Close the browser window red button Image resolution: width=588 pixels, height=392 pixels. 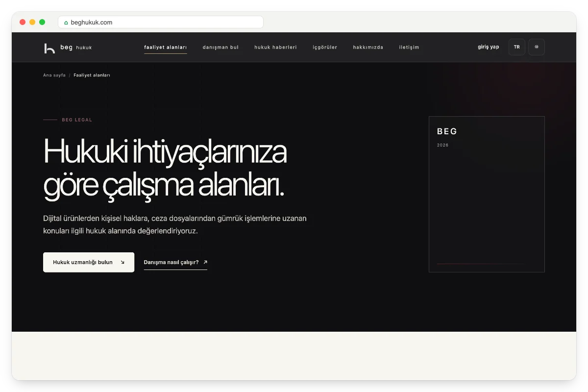pos(23,22)
